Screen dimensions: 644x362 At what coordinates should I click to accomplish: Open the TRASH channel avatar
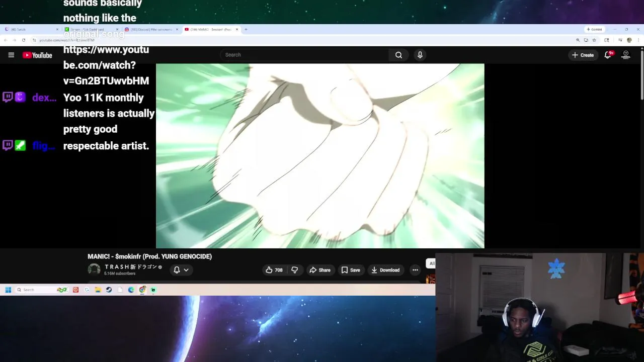click(x=94, y=269)
